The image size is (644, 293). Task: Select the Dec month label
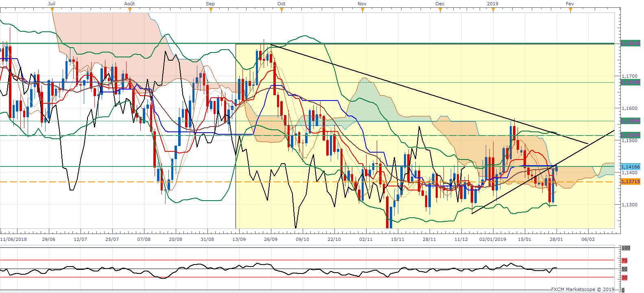(x=440, y=4)
